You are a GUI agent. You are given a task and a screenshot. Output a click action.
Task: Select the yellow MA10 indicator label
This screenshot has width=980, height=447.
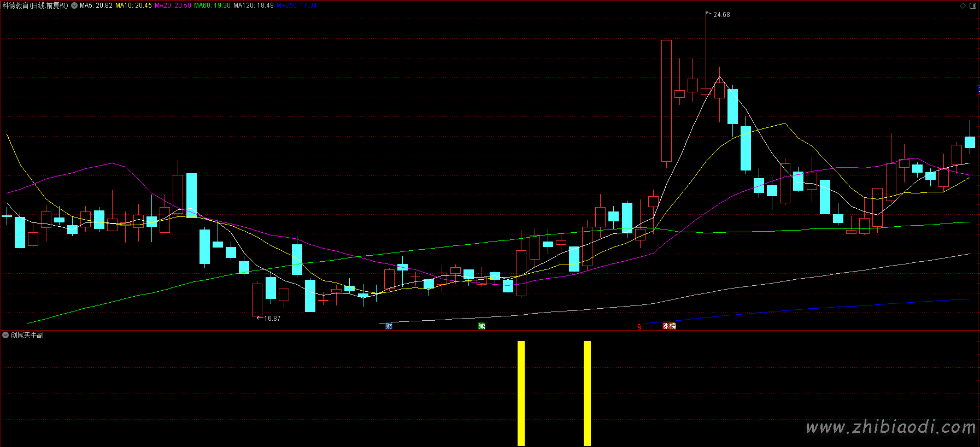coord(133,5)
